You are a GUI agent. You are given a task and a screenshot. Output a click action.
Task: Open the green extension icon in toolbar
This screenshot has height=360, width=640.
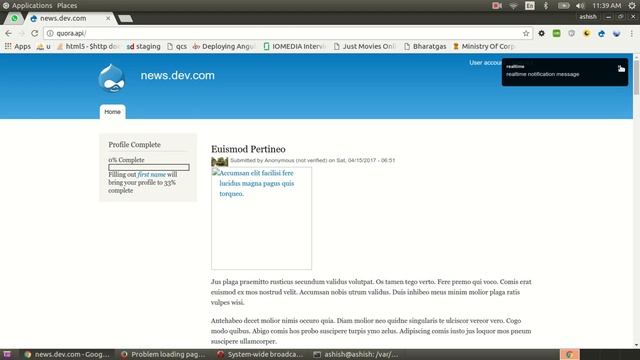click(556, 33)
